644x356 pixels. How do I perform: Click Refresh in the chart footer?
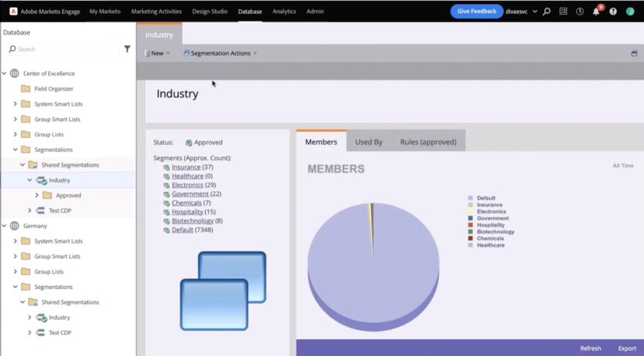[591, 348]
